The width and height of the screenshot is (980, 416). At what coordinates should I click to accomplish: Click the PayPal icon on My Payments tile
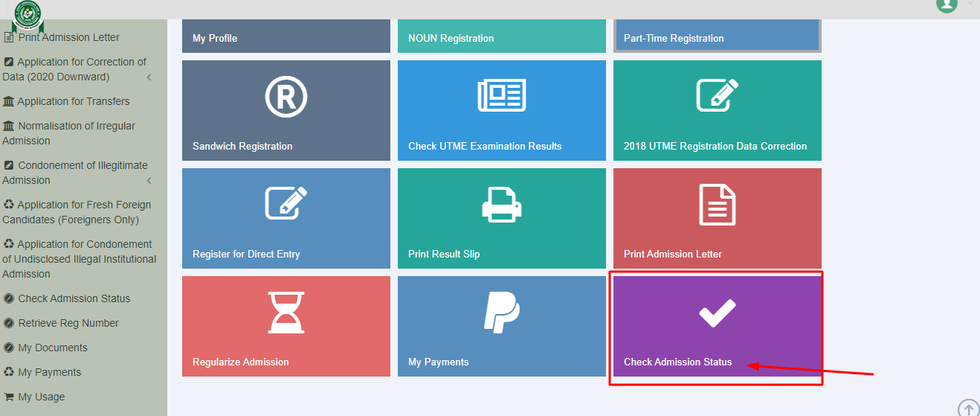(502, 312)
